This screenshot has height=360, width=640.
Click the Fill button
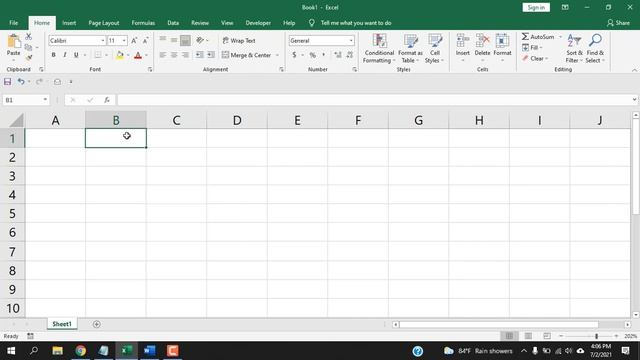[531, 48]
